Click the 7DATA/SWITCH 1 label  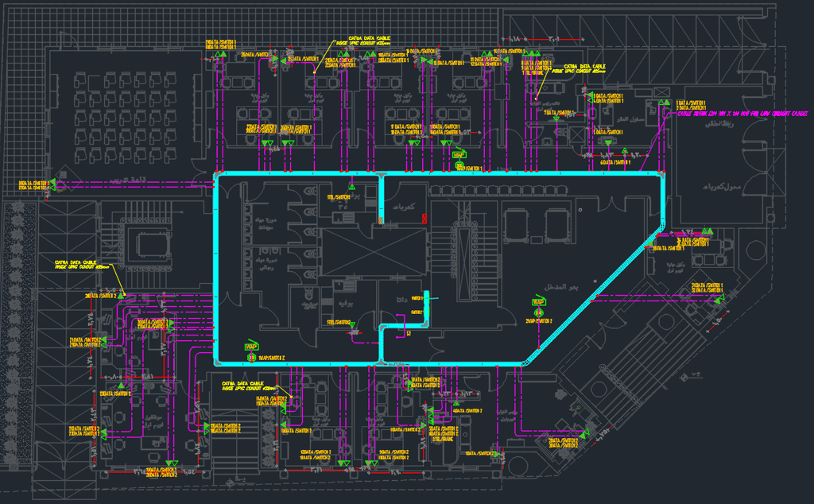(x=559, y=113)
